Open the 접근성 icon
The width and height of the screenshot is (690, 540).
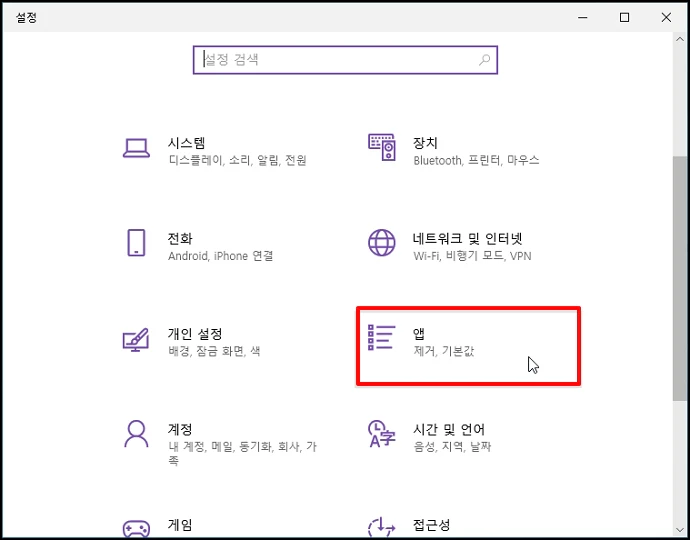click(x=382, y=527)
